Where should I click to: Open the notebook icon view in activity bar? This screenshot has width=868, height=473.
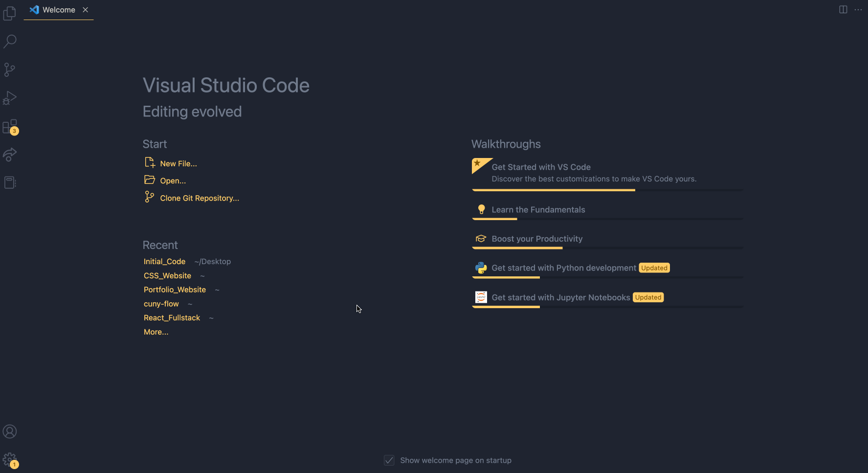point(10,182)
